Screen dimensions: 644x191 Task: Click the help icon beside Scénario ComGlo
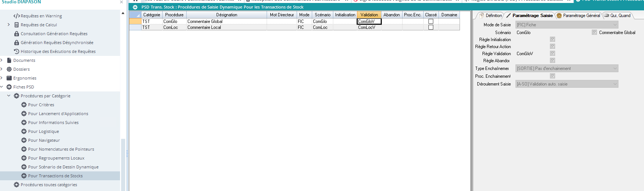594,32
